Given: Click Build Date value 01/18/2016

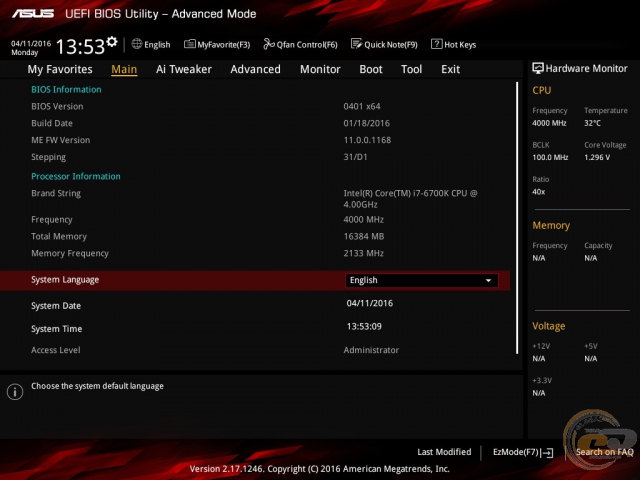Looking at the screenshot, I should 367,123.
